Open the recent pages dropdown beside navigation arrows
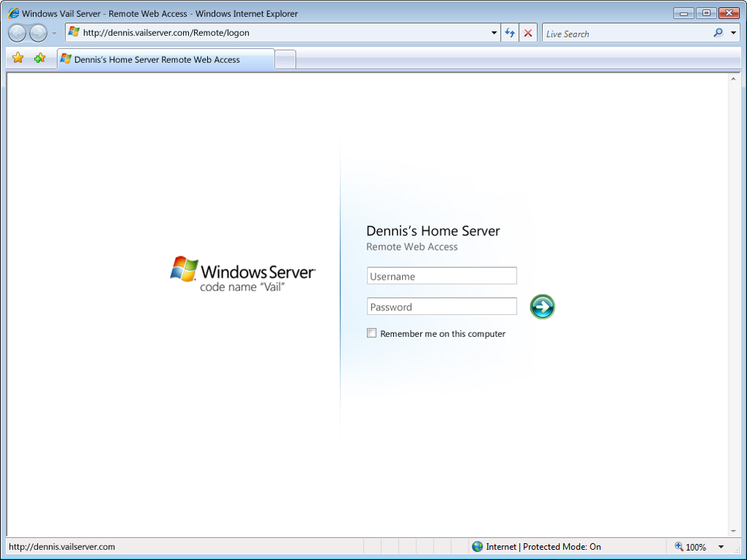Screen dimensions: 747x560 pyautogui.click(x=54, y=34)
